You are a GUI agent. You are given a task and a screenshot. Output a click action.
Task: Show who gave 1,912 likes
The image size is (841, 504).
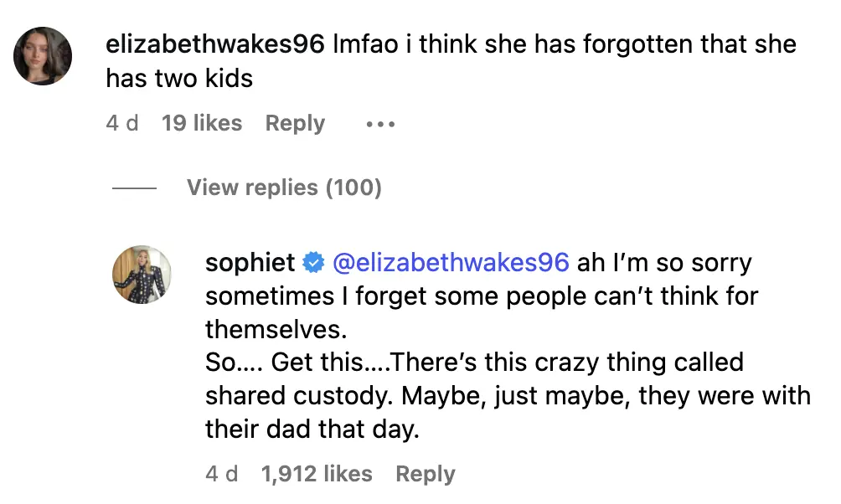(x=317, y=474)
